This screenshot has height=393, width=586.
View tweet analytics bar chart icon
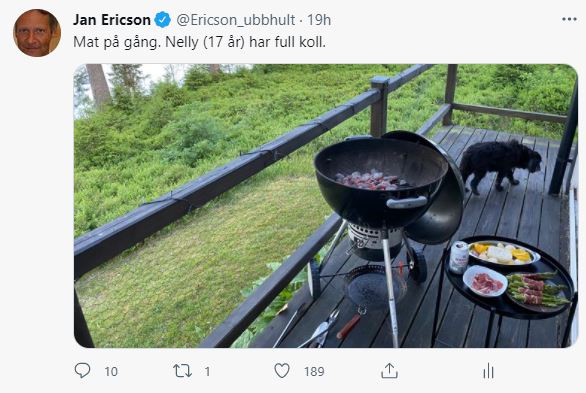coord(488,371)
